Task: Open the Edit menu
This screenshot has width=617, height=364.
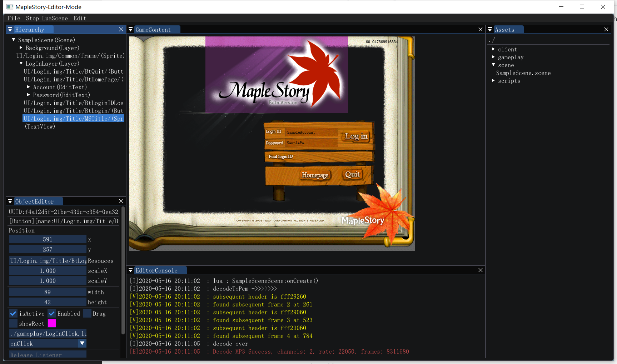Action: (80, 18)
